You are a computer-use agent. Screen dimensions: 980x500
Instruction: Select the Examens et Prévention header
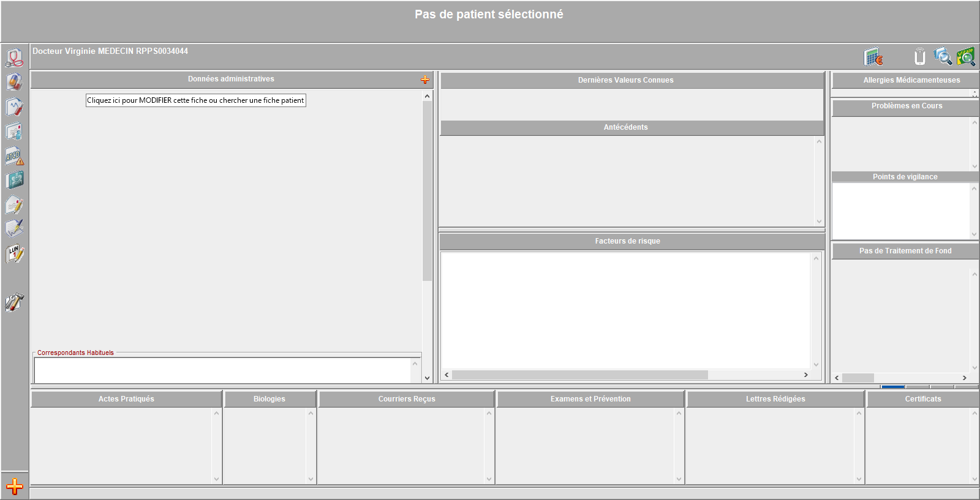coord(590,399)
